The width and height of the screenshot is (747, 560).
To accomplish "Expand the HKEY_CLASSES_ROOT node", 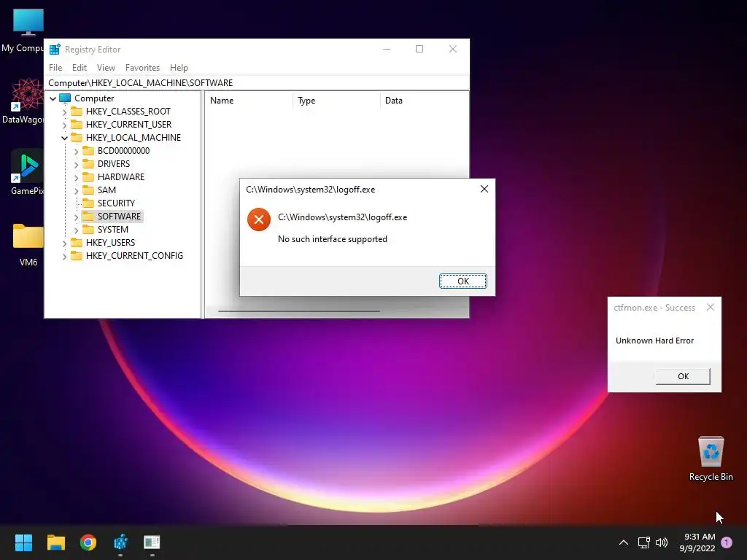I will [64, 112].
